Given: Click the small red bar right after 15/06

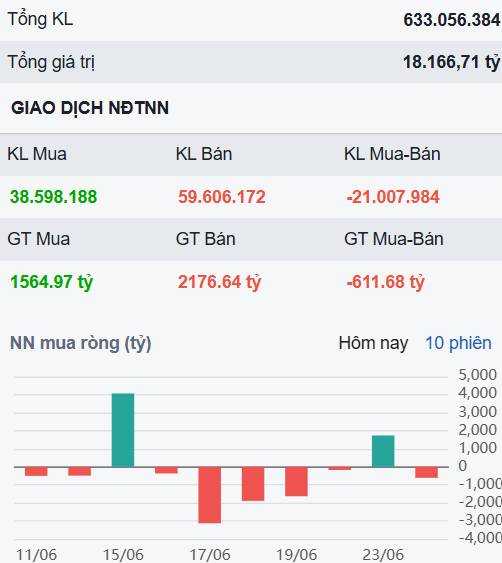Looking at the screenshot, I should 166,470.
